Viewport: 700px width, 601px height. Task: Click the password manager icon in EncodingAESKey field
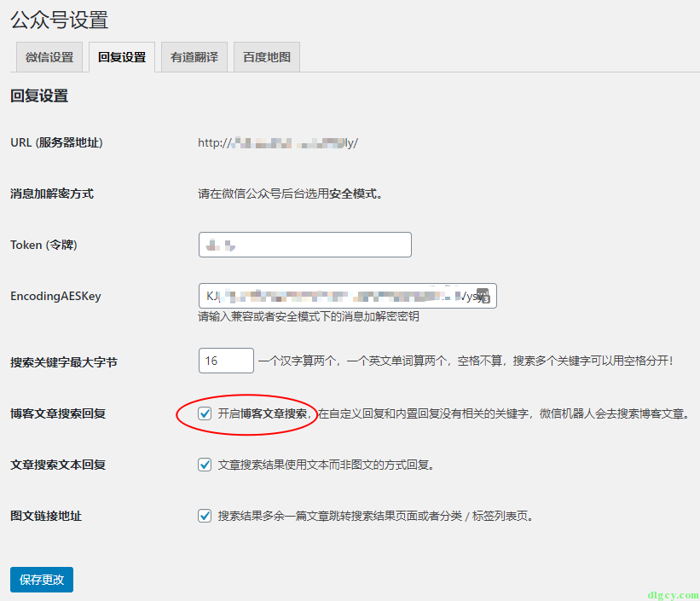(x=483, y=296)
